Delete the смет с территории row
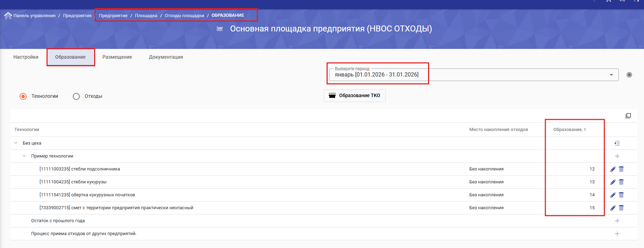Screen dimensions: 644x248 pyautogui.click(x=621, y=208)
